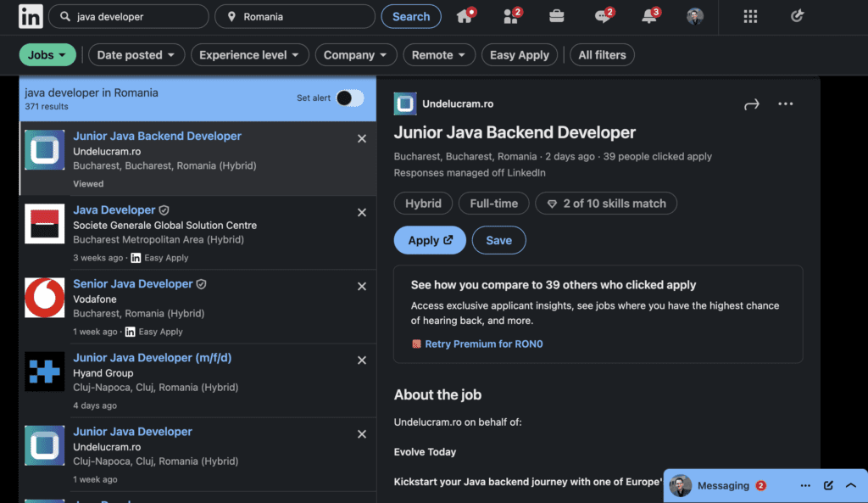The image size is (868, 503).
Task: Open the apps grid icon
Action: pos(750,17)
